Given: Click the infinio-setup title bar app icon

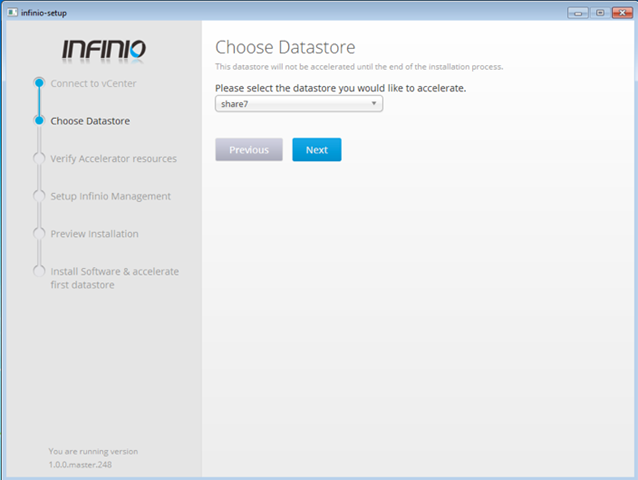Looking at the screenshot, I should click(11, 12).
